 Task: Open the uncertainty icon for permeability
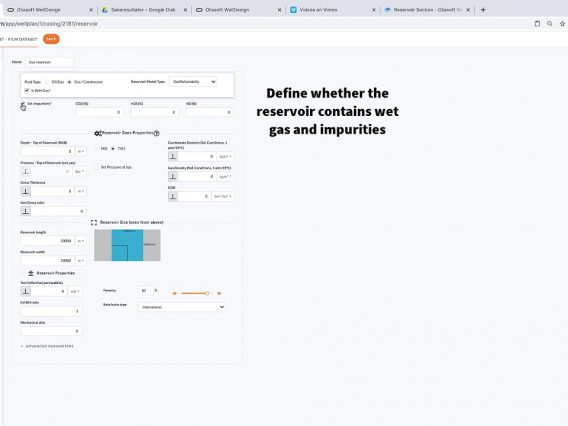[x=25, y=291]
